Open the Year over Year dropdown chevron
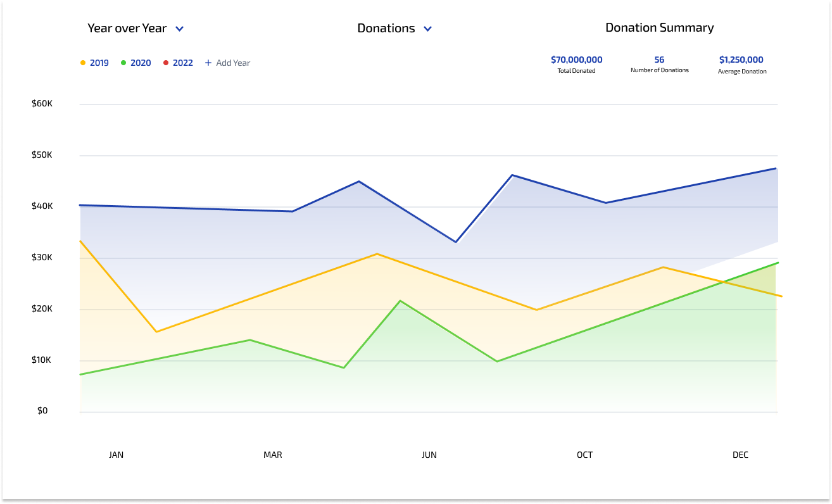832x504 pixels. tap(179, 29)
